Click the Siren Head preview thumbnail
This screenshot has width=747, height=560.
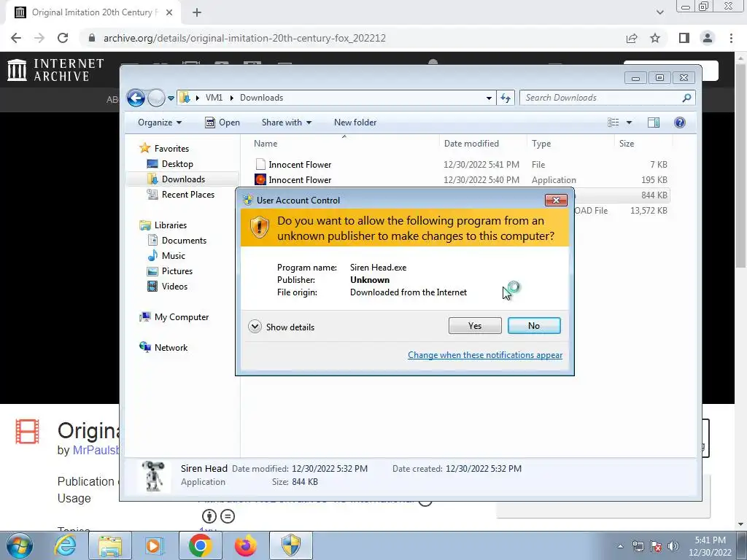[153, 475]
